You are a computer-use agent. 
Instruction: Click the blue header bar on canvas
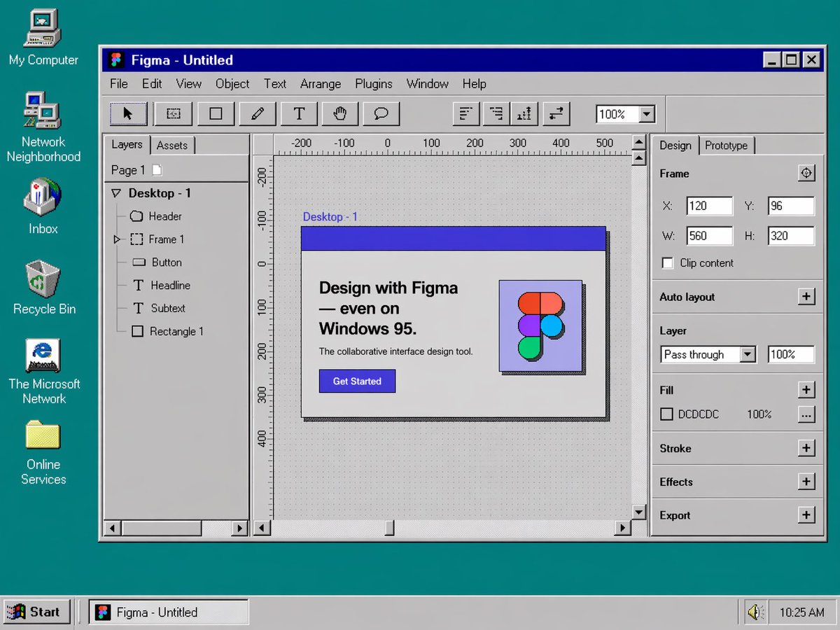pos(453,239)
